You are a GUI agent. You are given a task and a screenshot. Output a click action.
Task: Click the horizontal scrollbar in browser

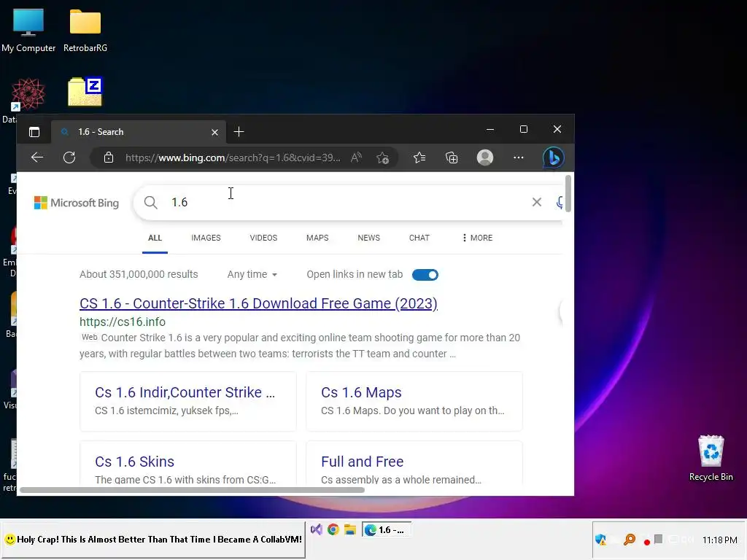click(192, 490)
